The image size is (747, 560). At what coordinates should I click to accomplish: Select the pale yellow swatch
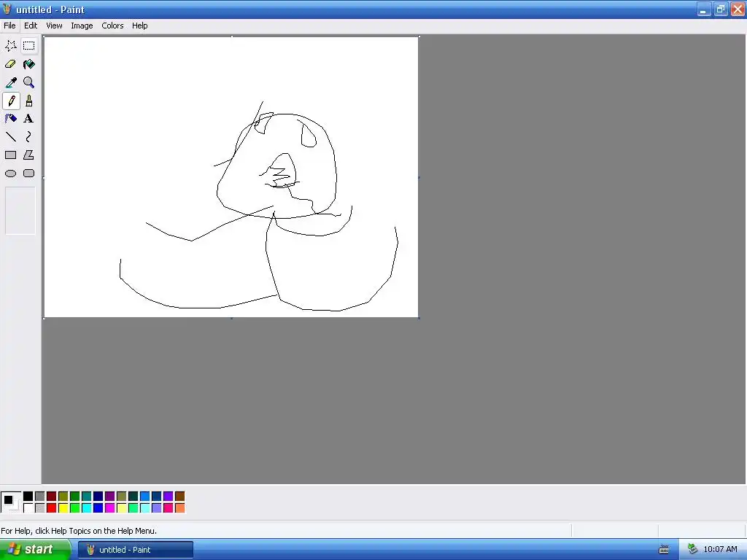[122, 508]
